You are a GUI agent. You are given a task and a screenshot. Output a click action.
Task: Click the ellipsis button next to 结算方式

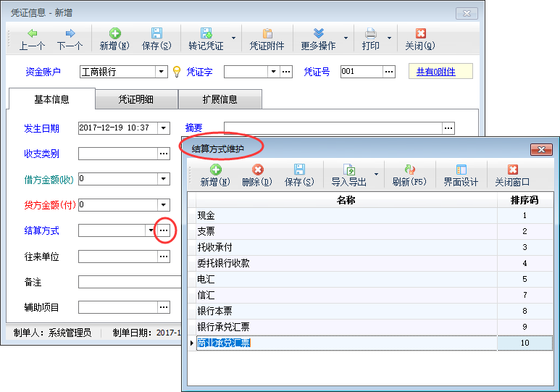[x=165, y=230]
